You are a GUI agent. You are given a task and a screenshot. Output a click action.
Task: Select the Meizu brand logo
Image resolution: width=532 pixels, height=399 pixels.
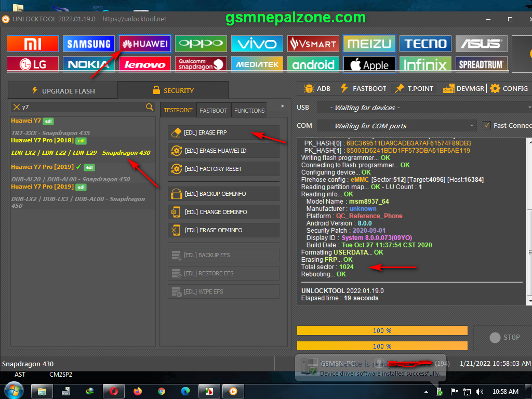coord(369,44)
